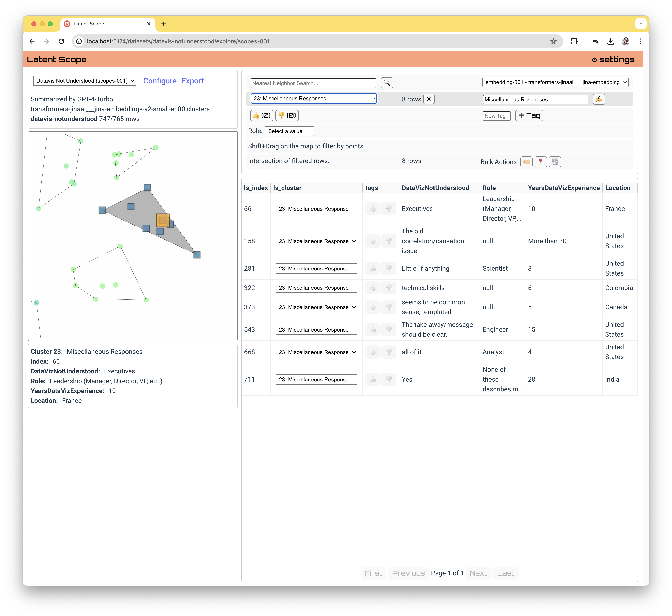Viewport: 672px width, 616px height.
Task: Open a new browser tab
Action: click(163, 24)
